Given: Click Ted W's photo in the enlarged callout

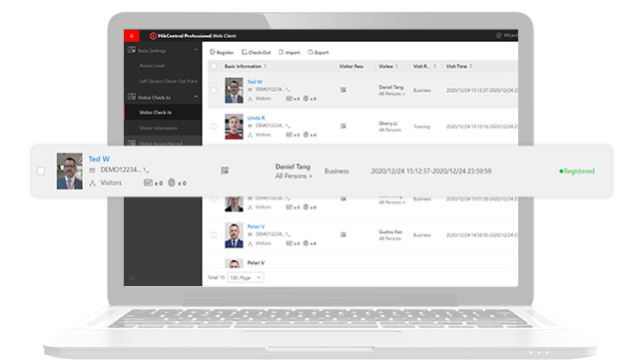Looking at the screenshot, I should 70,171.
